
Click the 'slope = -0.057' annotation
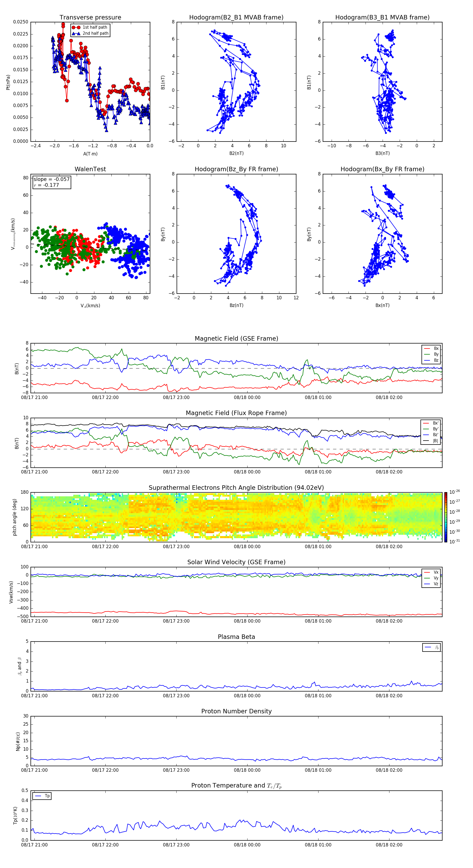[52, 179]
